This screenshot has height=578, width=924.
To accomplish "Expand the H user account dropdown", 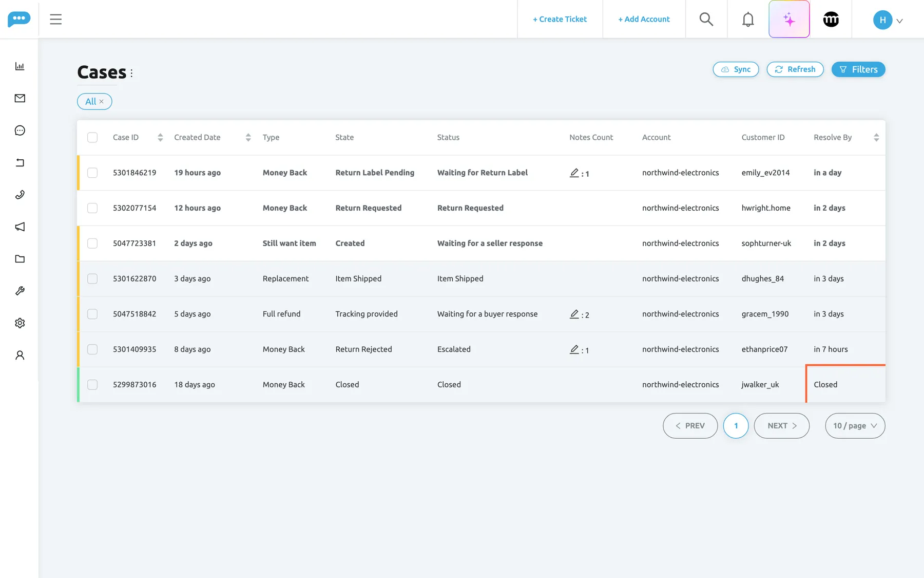I will (x=888, y=20).
